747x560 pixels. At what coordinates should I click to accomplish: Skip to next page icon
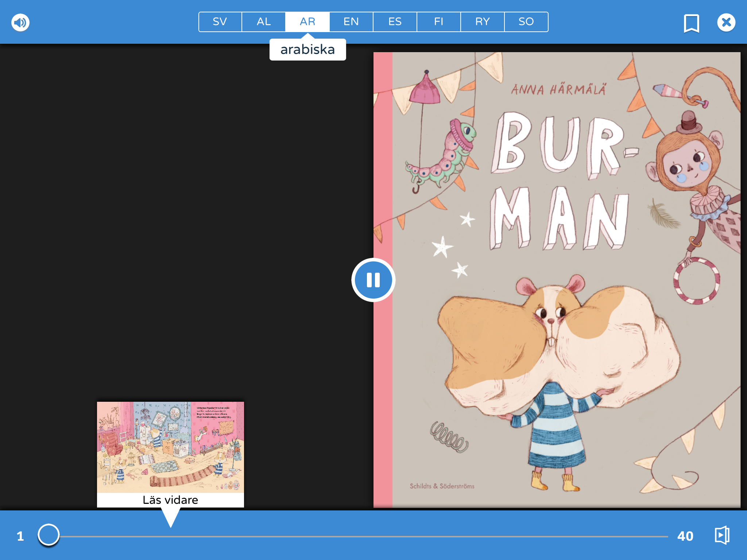coord(722,536)
